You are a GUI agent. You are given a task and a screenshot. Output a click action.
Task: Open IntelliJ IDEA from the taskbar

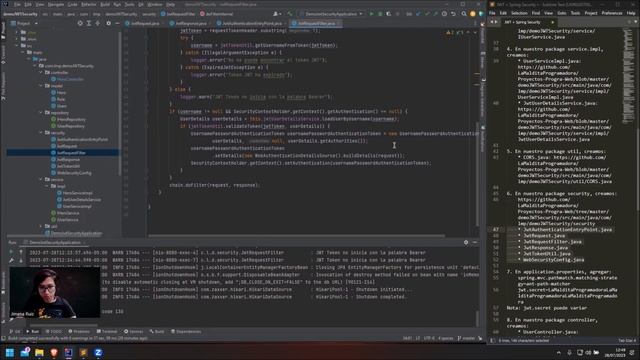[x=69, y=352]
